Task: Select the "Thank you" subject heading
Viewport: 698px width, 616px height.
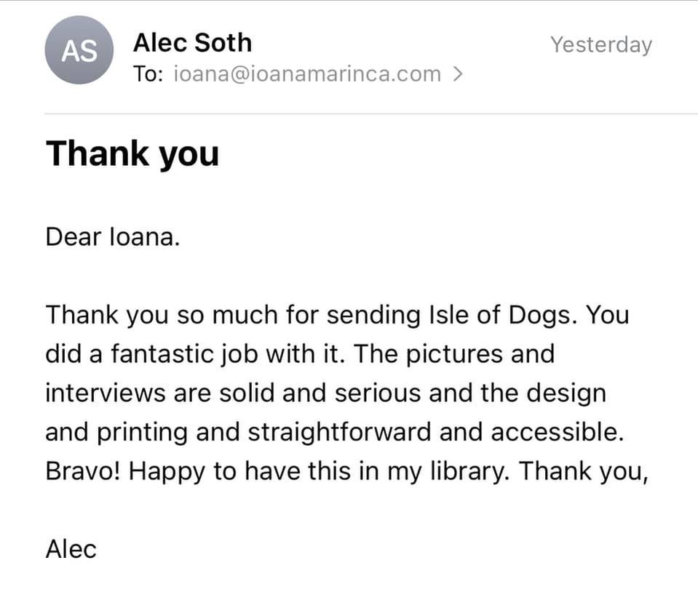Action: click(x=132, y=153)
